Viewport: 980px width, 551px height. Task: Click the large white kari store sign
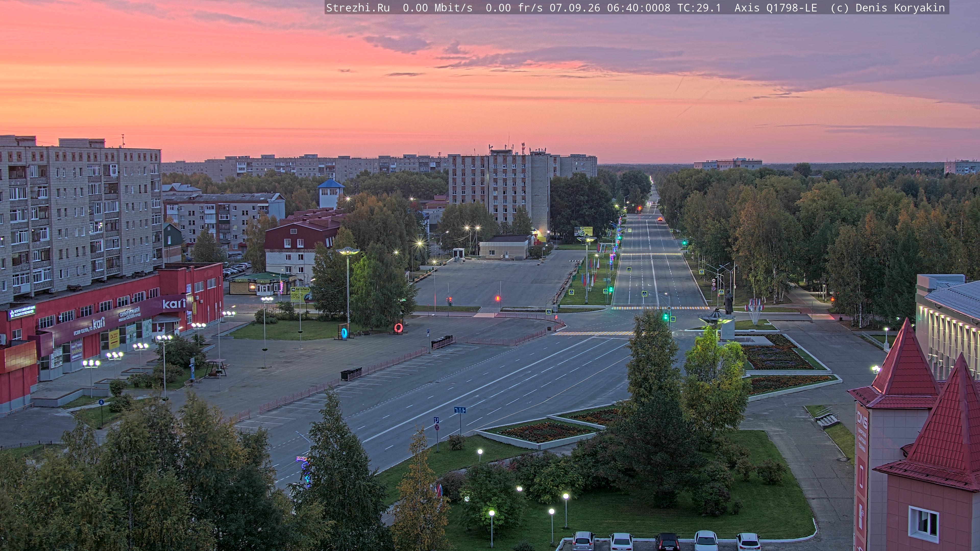coord(174,304)
